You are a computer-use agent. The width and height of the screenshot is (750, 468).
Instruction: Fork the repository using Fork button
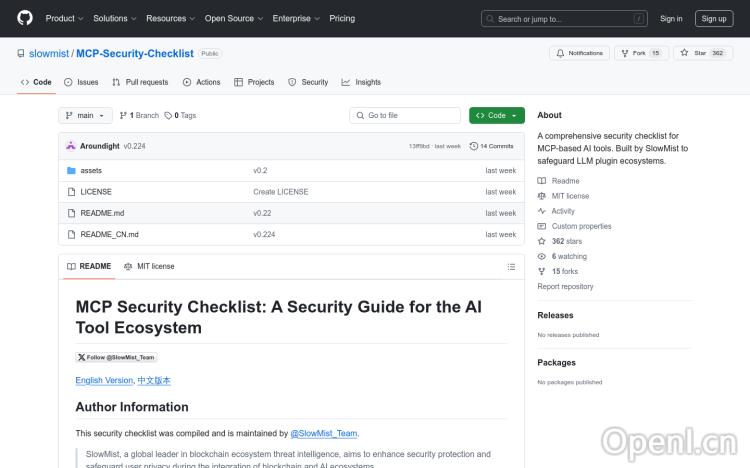coord(640,53)
